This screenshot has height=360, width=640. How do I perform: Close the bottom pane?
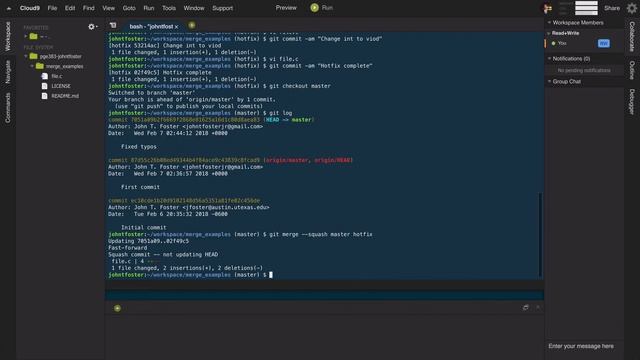538,307
